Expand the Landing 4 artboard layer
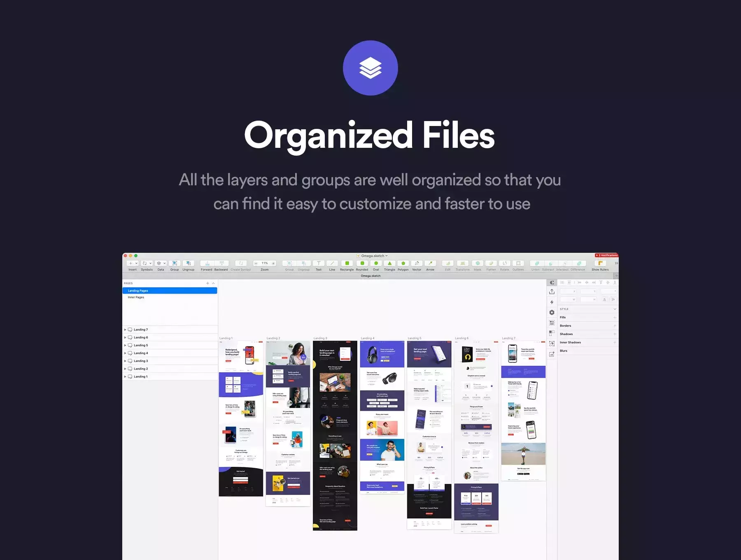Image resolution: width=741 pixels, height=560 pixels. coord(125,353)
